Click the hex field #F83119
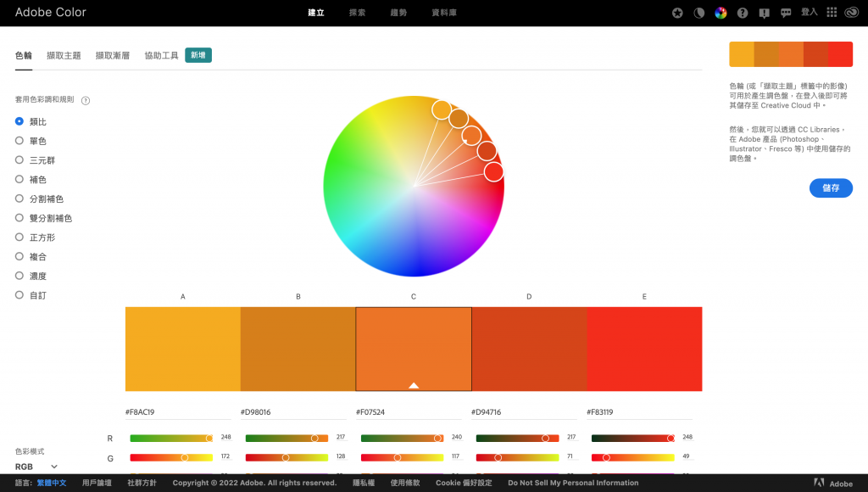Screen dimensions: 868x492 coord(639,412)
